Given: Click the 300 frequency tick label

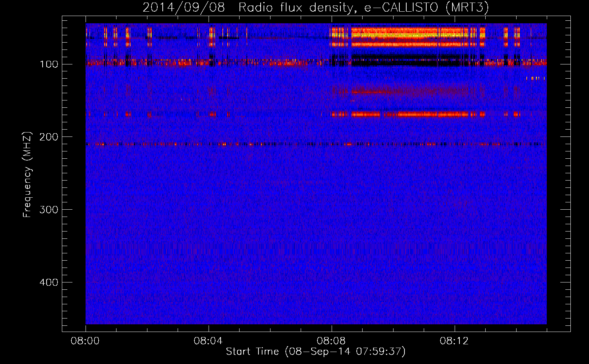Looking at the screenshot, I should click(49, 210).
